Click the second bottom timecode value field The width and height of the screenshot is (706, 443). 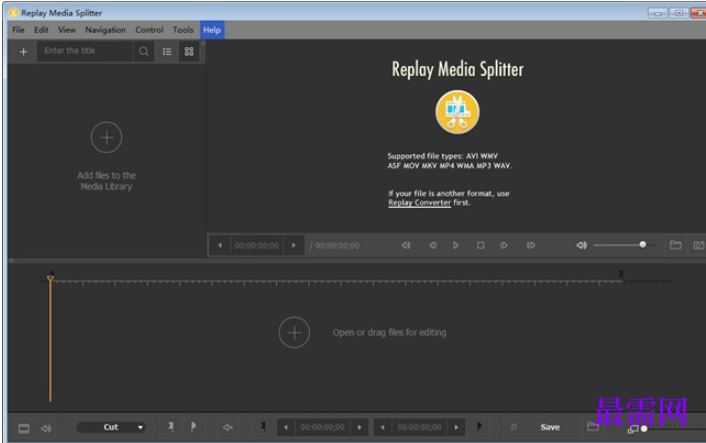(419, 427)
